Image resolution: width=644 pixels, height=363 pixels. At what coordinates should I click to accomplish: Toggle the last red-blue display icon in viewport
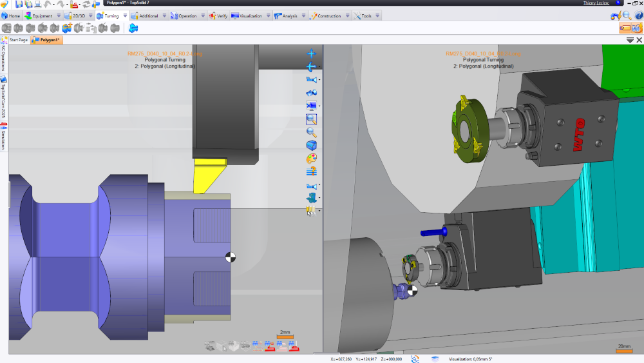[294, 346]
